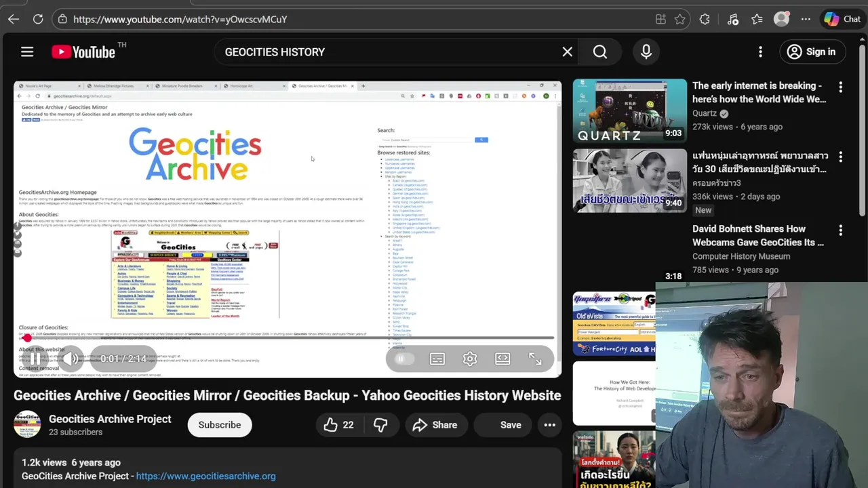Add this page to favorites
The width and height of the screenshot is (868, 488).
point(680,19)
